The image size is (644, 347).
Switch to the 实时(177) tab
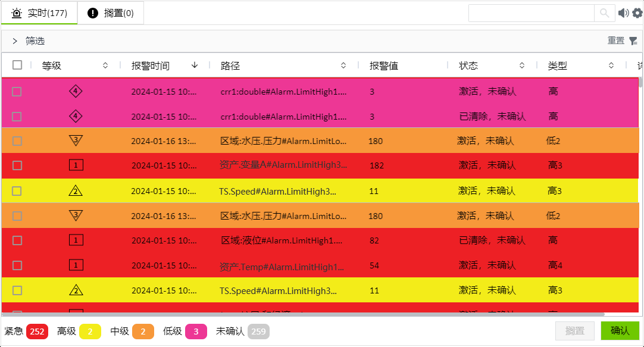point(39,13)
